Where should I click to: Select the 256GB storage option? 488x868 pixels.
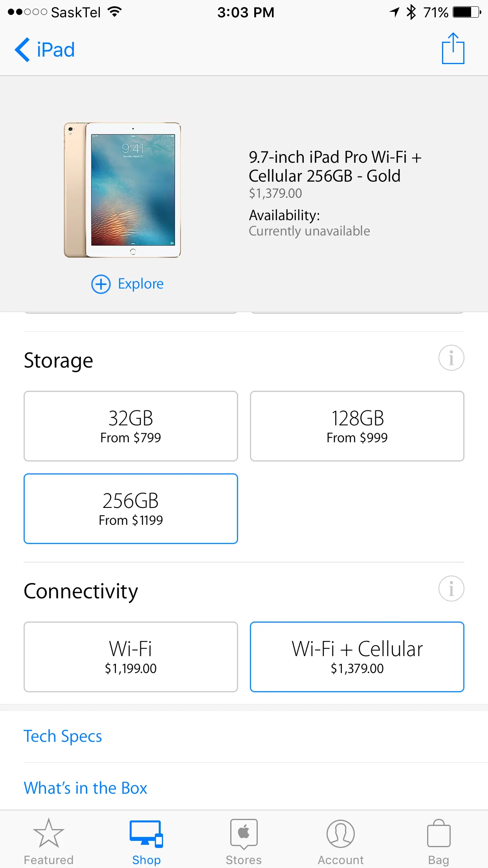131,509
